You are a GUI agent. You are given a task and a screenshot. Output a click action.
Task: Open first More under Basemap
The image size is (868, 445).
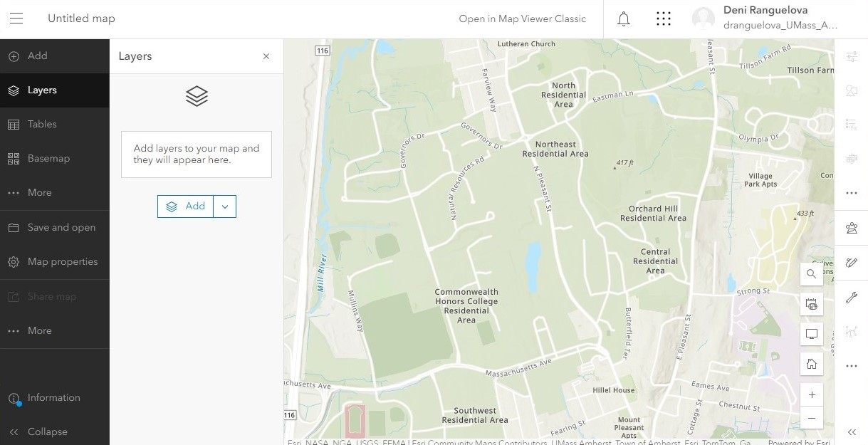55,192
